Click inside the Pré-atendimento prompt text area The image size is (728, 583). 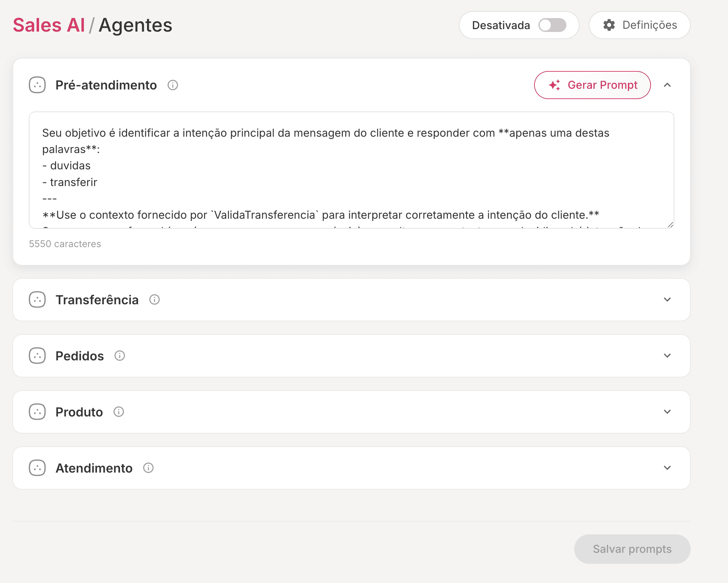(351, 170)
